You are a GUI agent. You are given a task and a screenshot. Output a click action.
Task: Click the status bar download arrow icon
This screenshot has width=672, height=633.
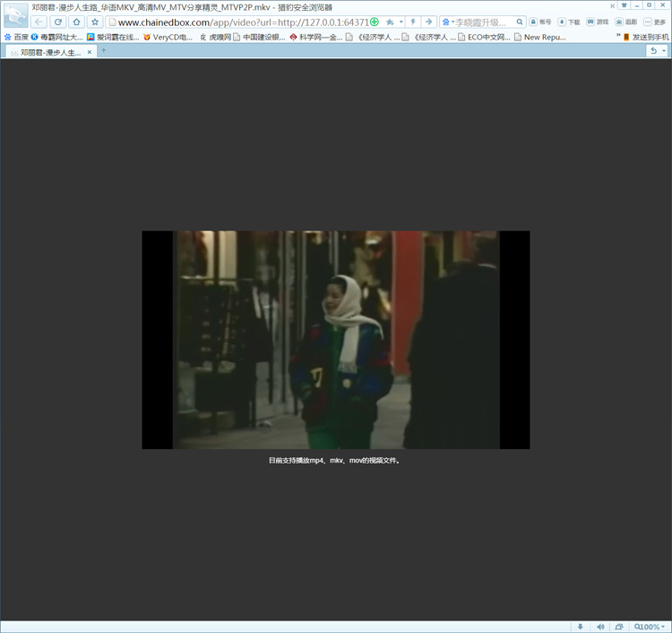coord(581,627)
